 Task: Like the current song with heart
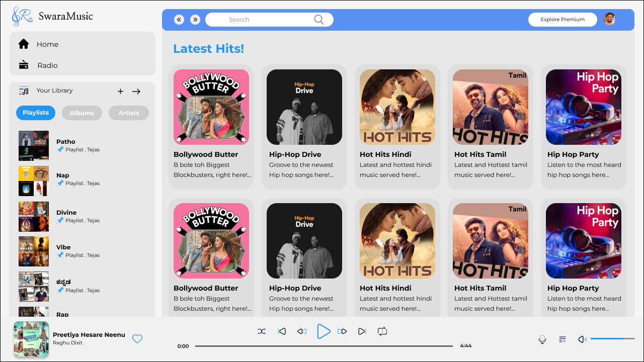tap(137, 339)
